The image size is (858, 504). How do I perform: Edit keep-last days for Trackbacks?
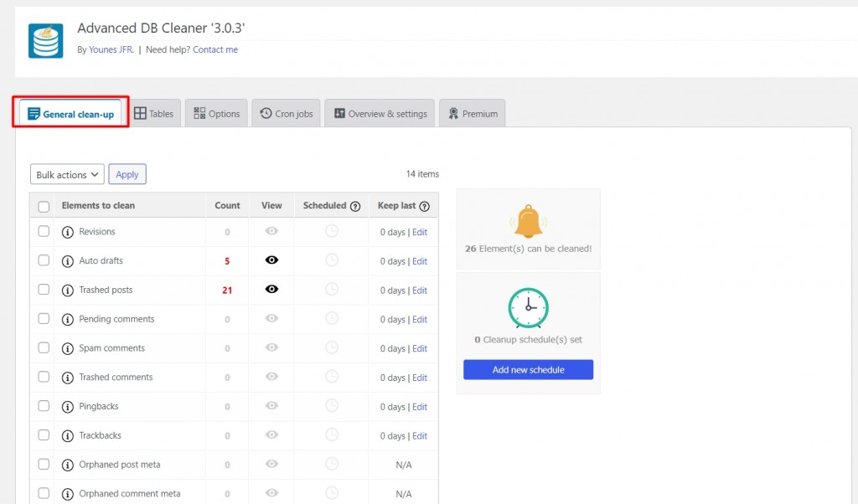(420, 435)
